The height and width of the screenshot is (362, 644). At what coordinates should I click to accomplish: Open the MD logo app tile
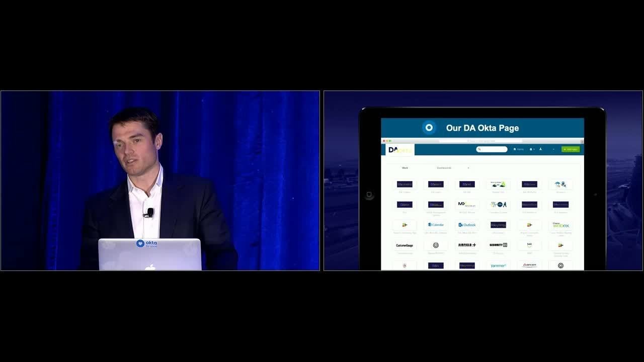tap(467, 205)
